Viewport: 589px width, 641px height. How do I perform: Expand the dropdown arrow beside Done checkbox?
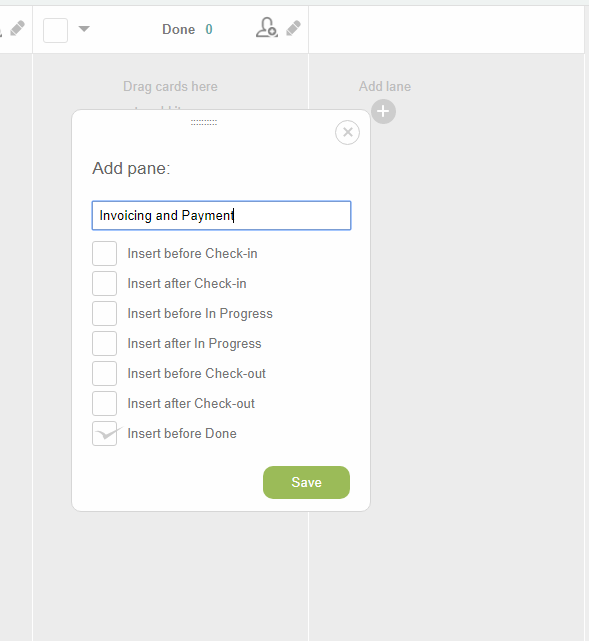84,29
